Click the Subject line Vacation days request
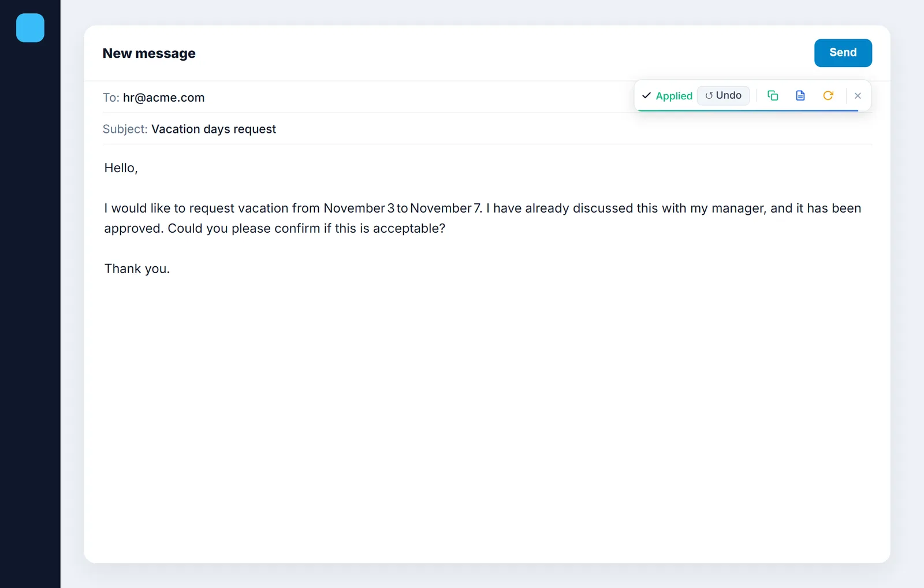The width and height of the screenshot is (924, 588). coord(213,129)
